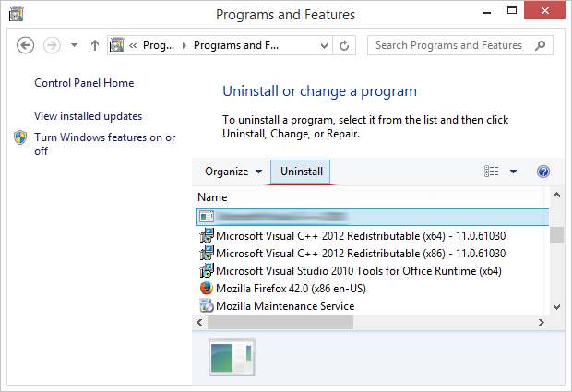This screenshot has width=572, height=392.
Task: Open Control Panel Home link
Action: pyautogui.click(x=84, y=83)
